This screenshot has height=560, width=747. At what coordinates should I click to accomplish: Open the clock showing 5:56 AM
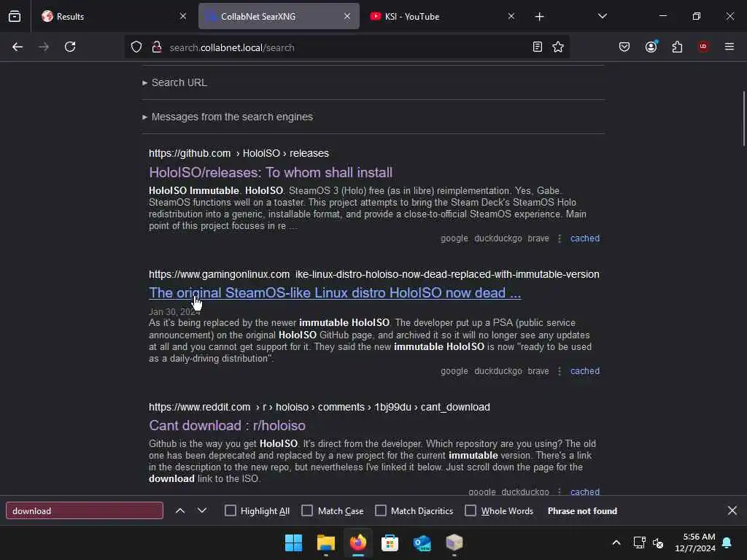(694, 542)
